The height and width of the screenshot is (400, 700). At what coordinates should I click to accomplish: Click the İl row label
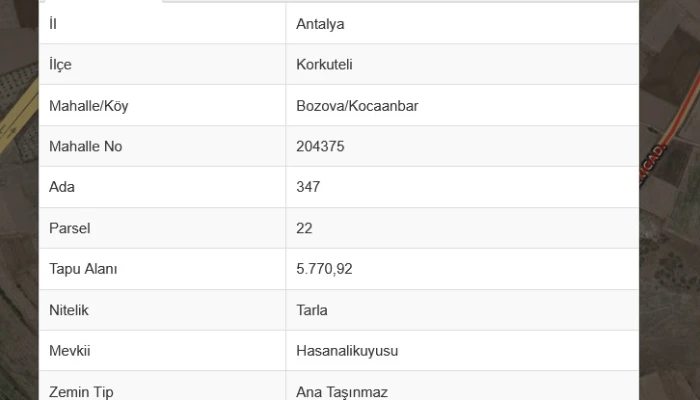tap(53, 24)
